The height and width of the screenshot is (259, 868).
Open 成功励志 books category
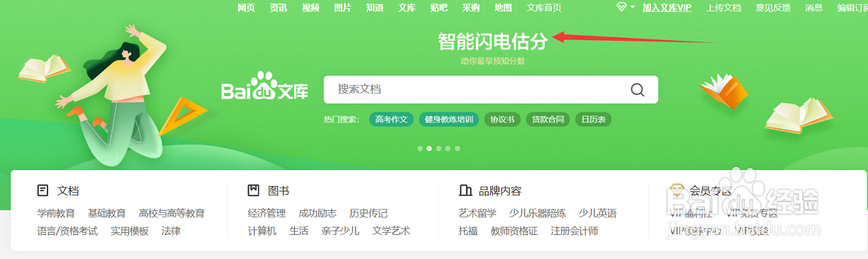coord(318,213)
